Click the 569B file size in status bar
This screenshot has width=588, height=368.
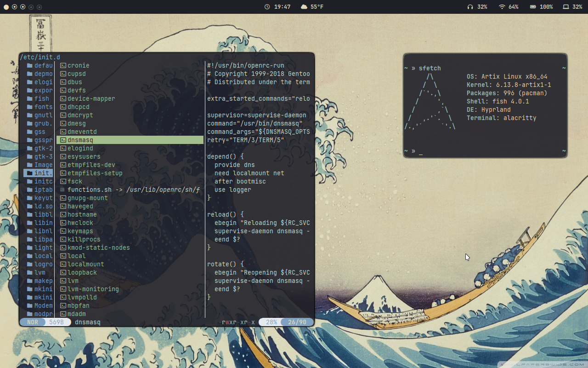click(x=57, y=322)
